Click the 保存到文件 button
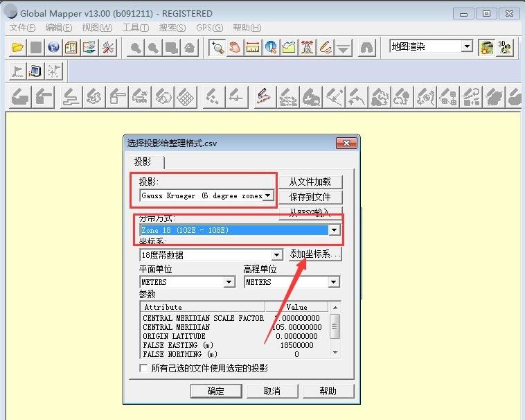 [x=310, y=197]
